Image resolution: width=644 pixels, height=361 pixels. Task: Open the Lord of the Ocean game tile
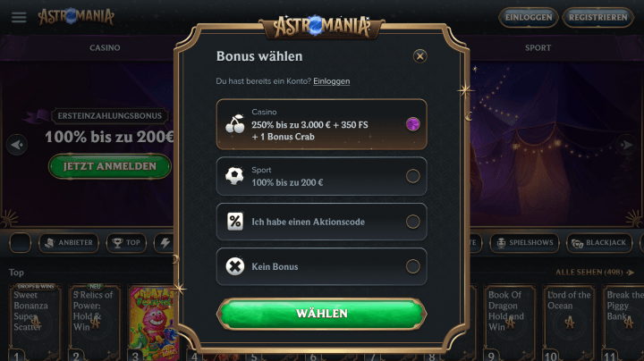point(569,322)
